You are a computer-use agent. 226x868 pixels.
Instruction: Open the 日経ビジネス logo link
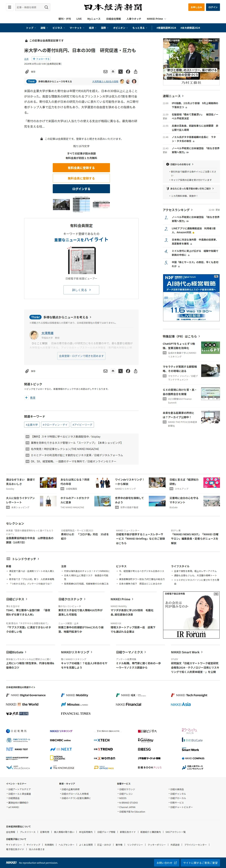pos(147,731)
